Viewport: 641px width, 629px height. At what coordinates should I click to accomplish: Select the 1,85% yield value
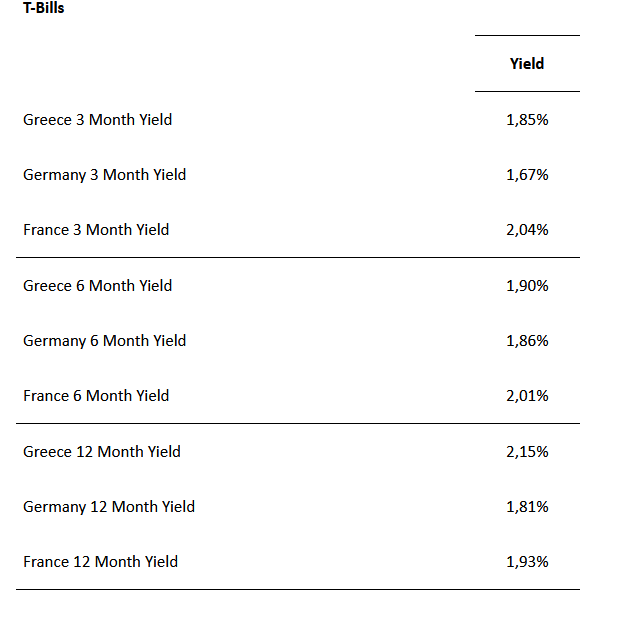click(x=527, y=120)
